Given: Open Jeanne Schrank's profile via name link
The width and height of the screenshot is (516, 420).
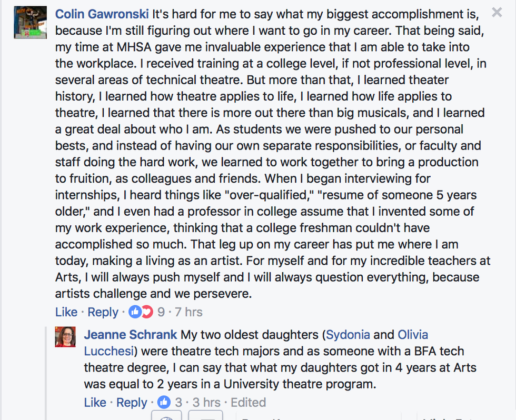Looking at the screenshot, I should point(131,335).
